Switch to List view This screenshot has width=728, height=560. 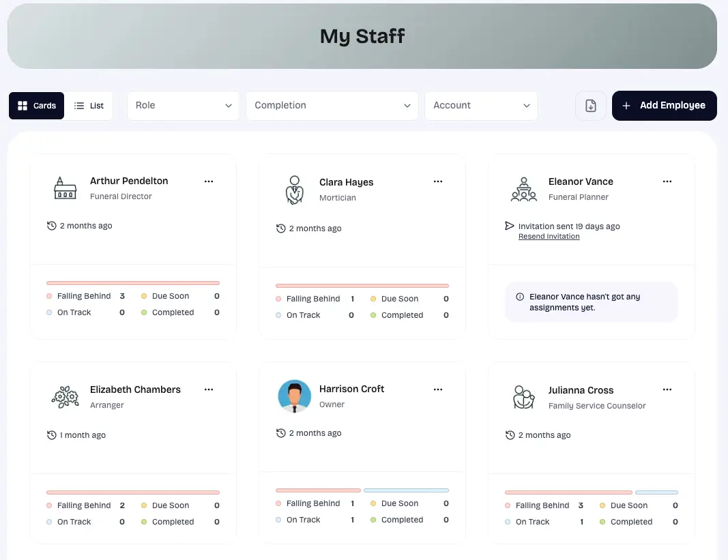89,106
